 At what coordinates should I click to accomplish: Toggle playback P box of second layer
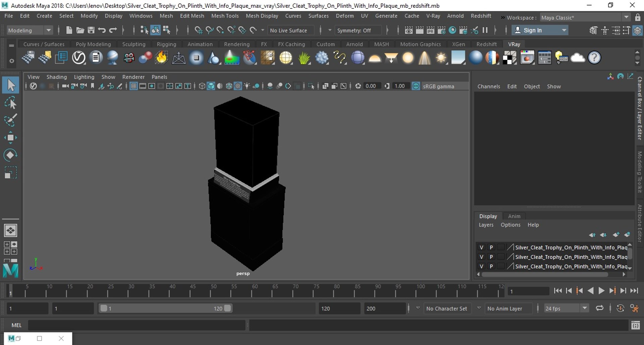491,257
